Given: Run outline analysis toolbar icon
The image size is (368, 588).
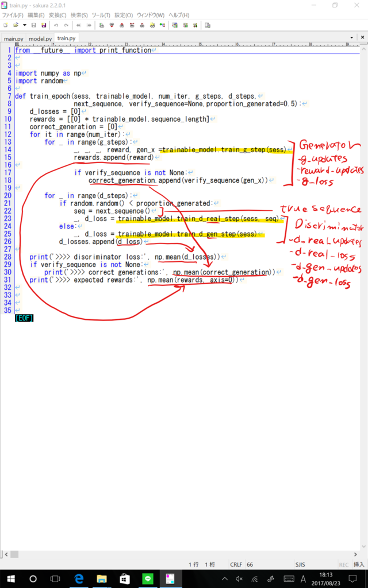Looking at the screenshot, I should pos(162,25).
